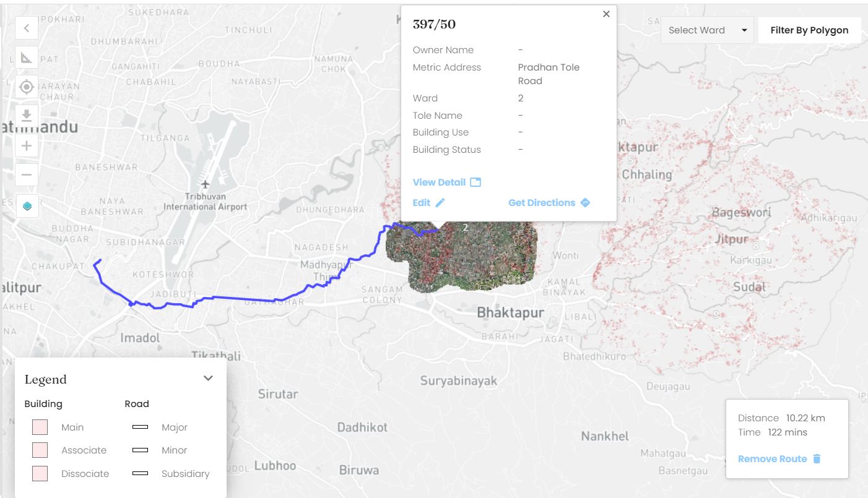Collapse the Legend panel chevron
This screenshot has height=498, width=868.
click(x=208, y=378)
